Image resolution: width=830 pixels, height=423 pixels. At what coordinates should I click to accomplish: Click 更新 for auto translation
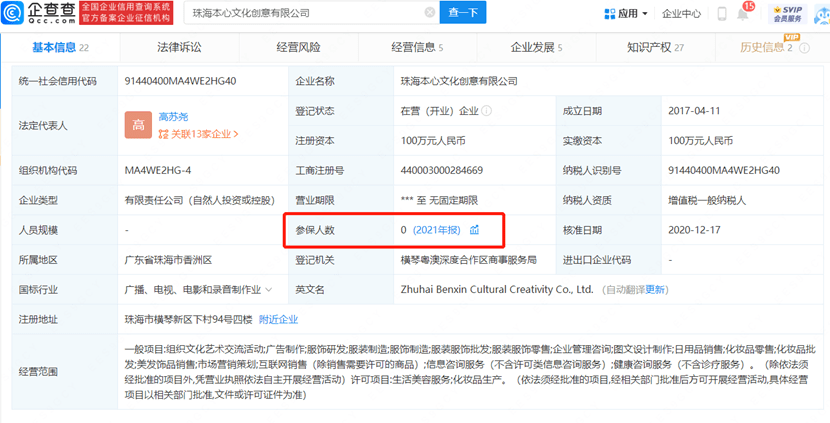(x=655, y=290)
